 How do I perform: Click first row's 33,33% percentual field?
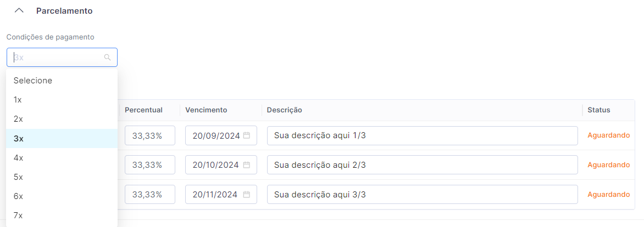[149, 135]
